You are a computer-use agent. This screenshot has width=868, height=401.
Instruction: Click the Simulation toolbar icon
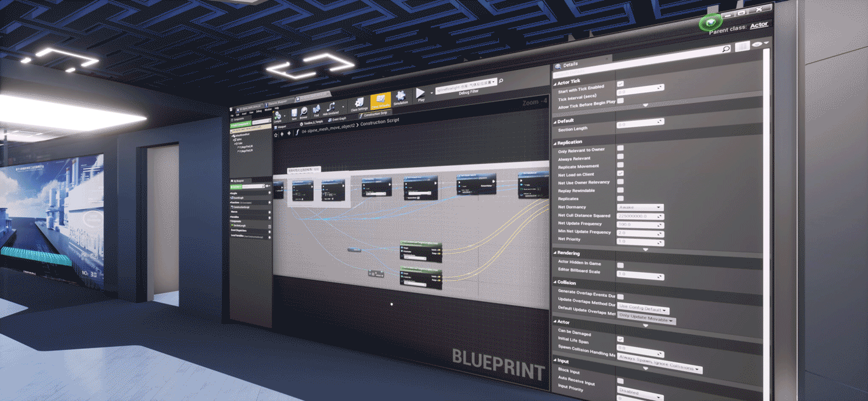(401, 97)
